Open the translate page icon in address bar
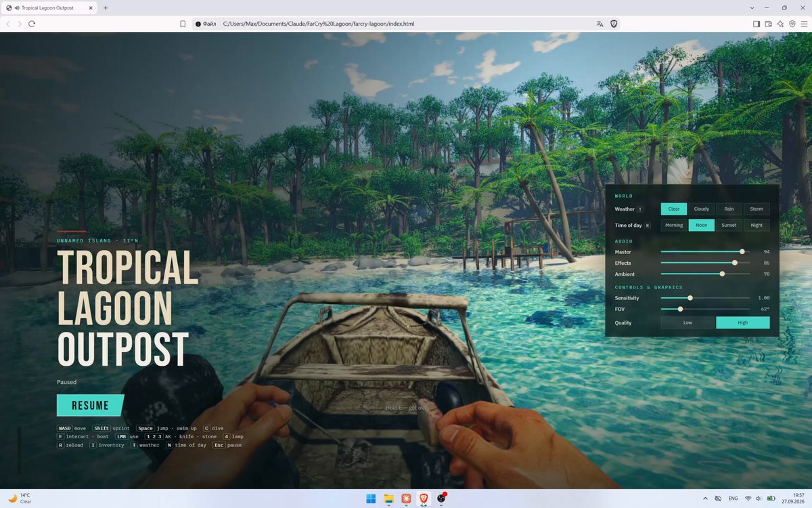The height and width of the screenshot is (508, 812). 600,24
